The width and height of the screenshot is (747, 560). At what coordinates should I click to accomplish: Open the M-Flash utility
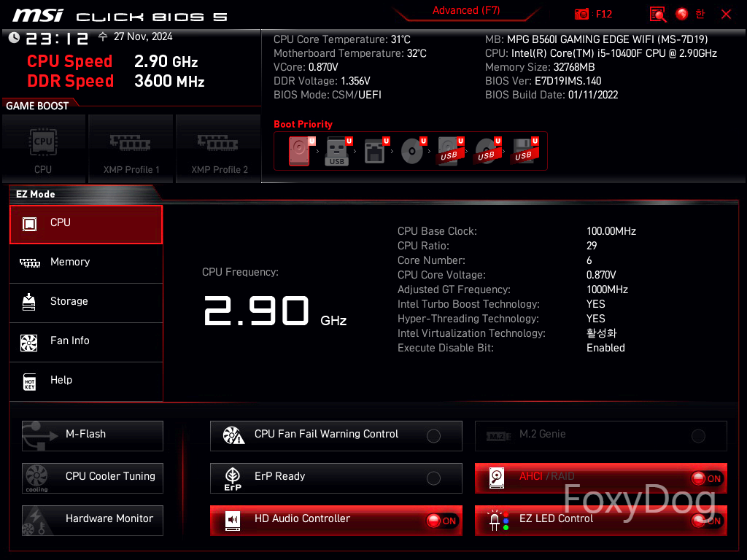93,436
